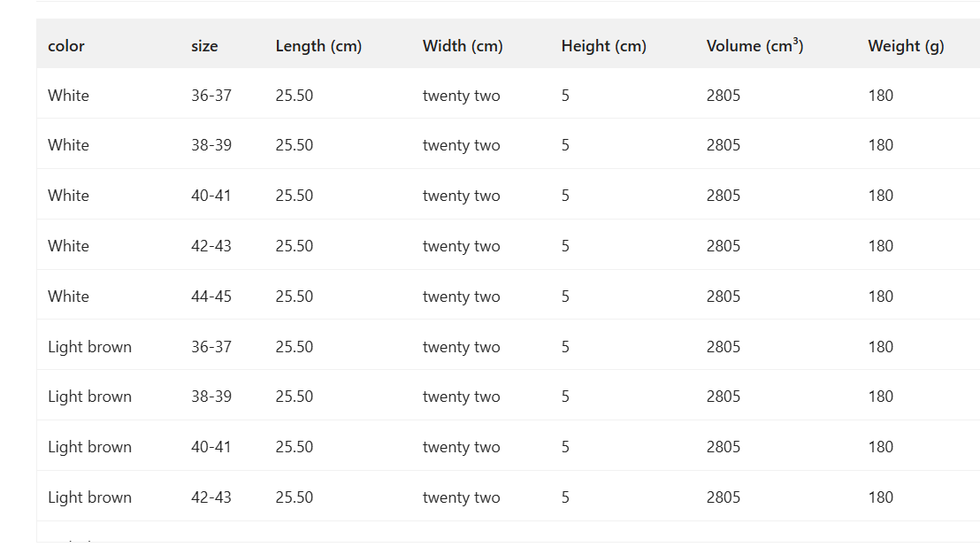Click the "color" column header
Screen dimensions: 980x547
pyautogui.click(x=66, y=46)
